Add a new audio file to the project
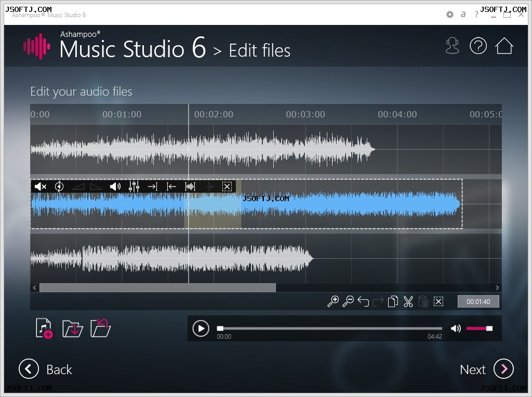Screen dimensions: 532x397 [44, 328]
